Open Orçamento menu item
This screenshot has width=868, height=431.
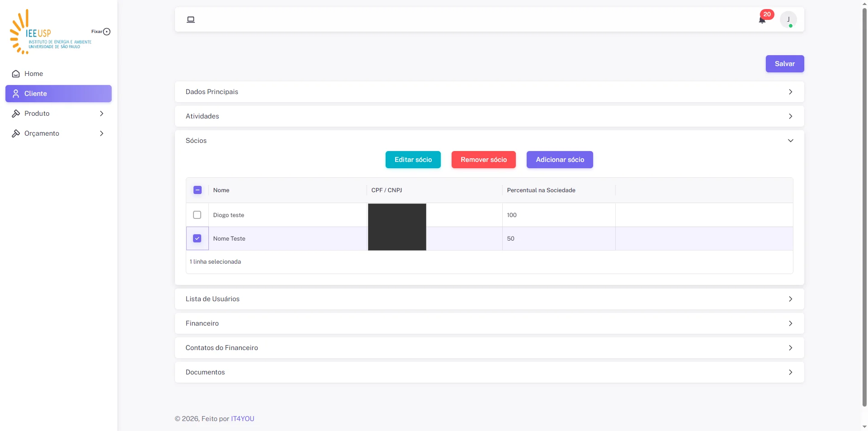(58, 133)
